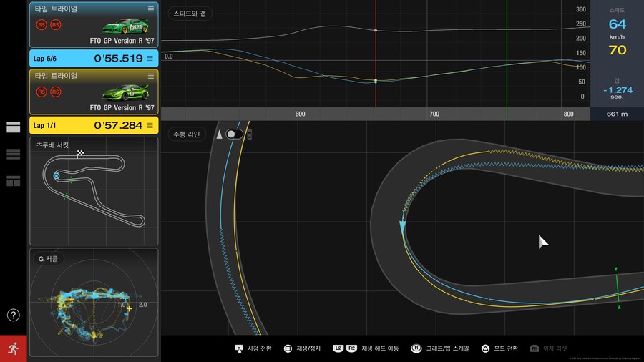The image size is (644, 362).
Task: Select the two-panel layout icon in sidebar
Action: coord(14,127)
